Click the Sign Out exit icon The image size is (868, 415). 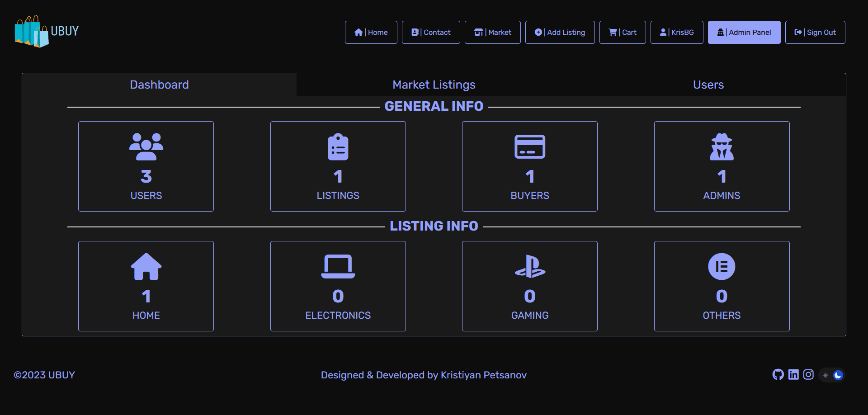click(x=798, y=32)
